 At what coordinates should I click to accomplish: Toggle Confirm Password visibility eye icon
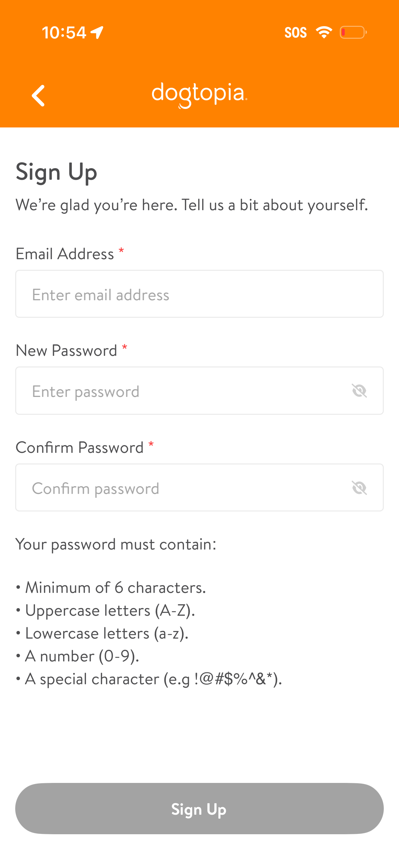click(x=359, y=488)
